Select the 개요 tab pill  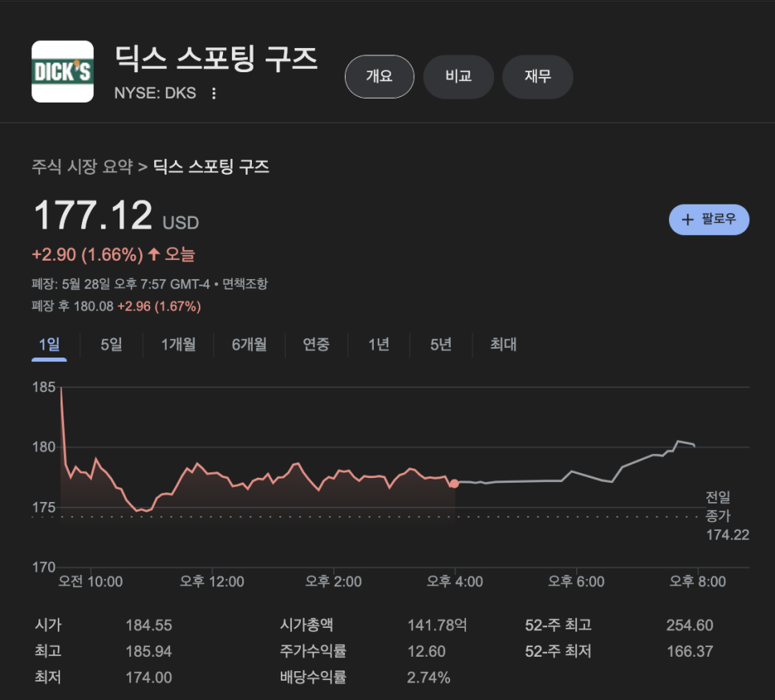(x=379, y=76)
